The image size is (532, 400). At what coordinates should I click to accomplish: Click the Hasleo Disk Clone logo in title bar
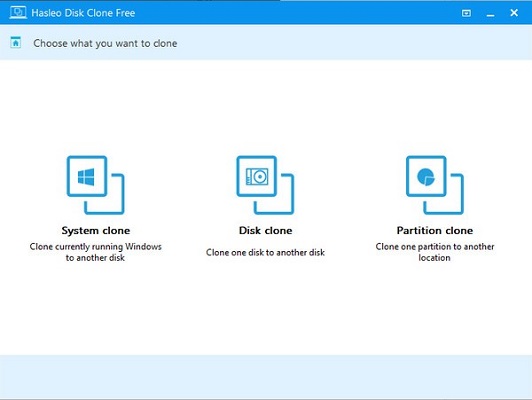[18, 13]
